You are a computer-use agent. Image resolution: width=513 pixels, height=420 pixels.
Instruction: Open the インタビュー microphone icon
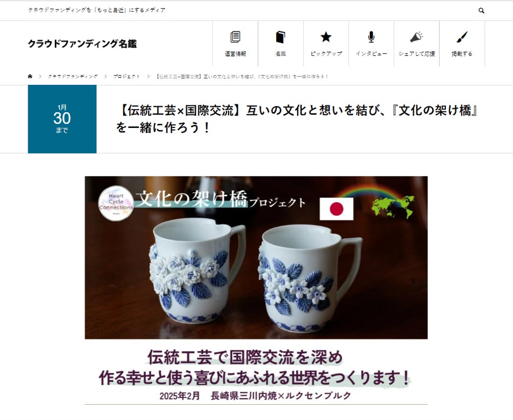(x=371, y=37)
